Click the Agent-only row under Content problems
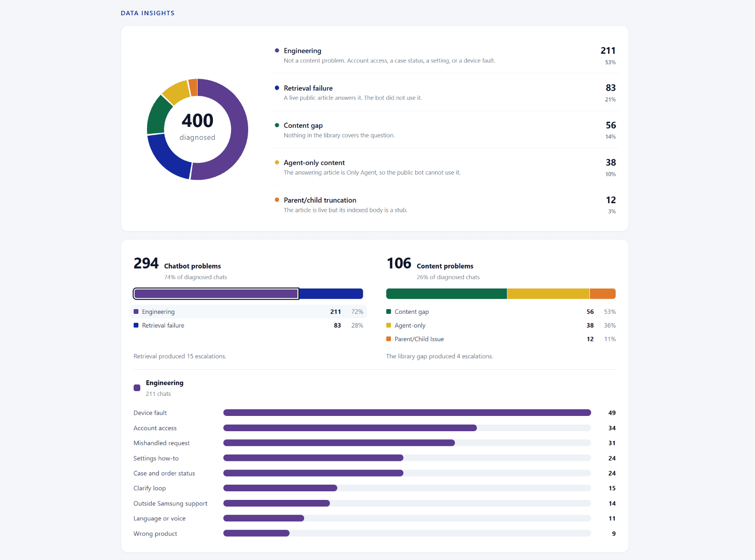Viewport: 755px width, 560px height. pyautogui.click(x=501, y=325)
